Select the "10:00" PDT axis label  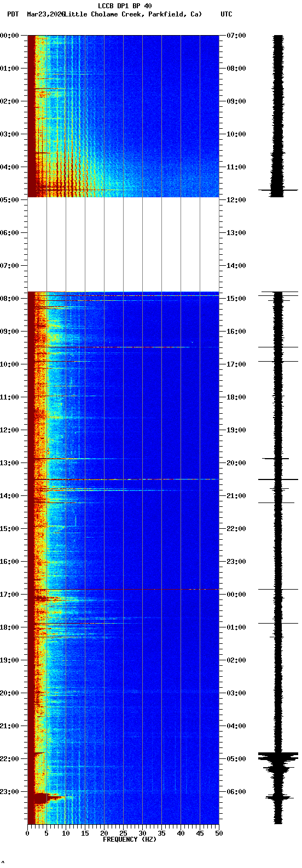click(x=9, y=364)
